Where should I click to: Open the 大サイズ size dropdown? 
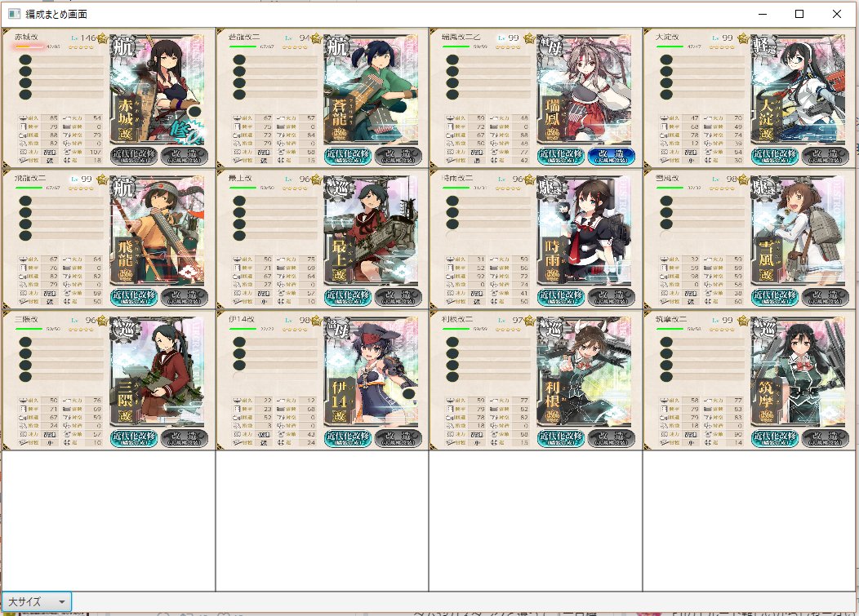click(37, 601)
